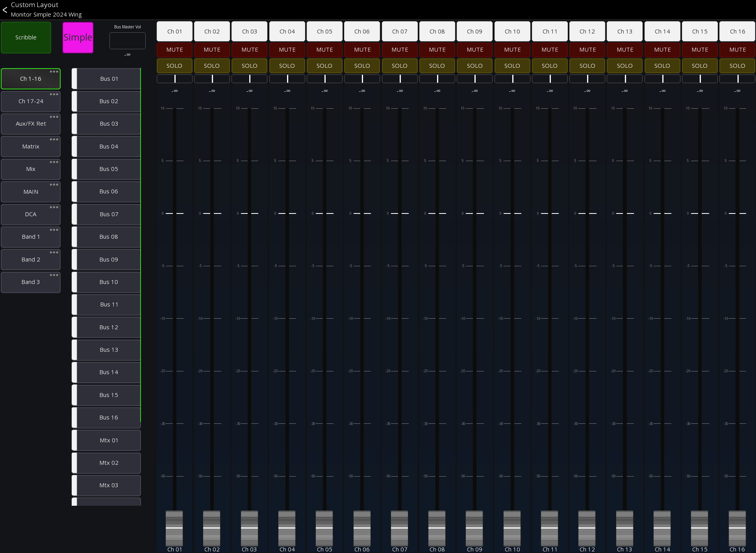This screenshot has height=553, width=756.
Task: Mute channel Ch 01
Action: (174, 50)
